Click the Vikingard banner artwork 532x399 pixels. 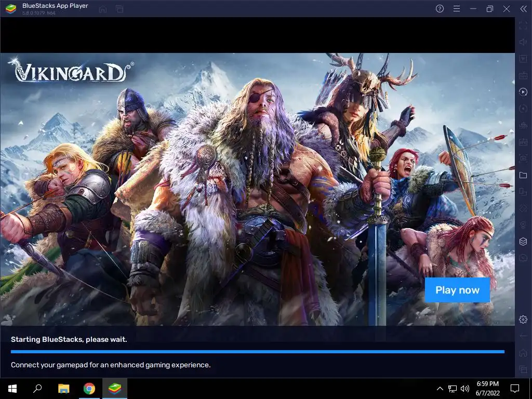click(x=258, y=189)
